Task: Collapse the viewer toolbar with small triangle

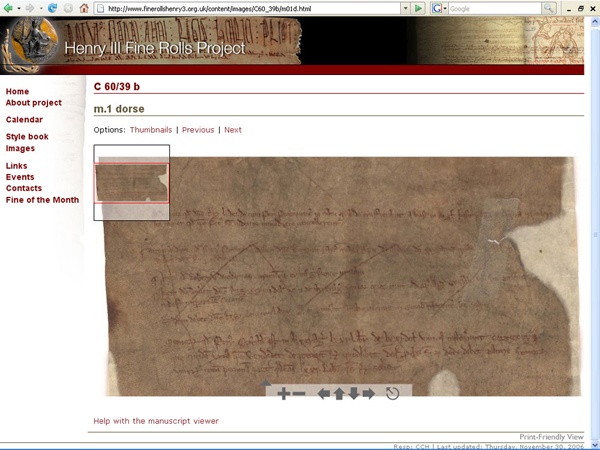Action: pyautogui.click(x=266, y=383)
